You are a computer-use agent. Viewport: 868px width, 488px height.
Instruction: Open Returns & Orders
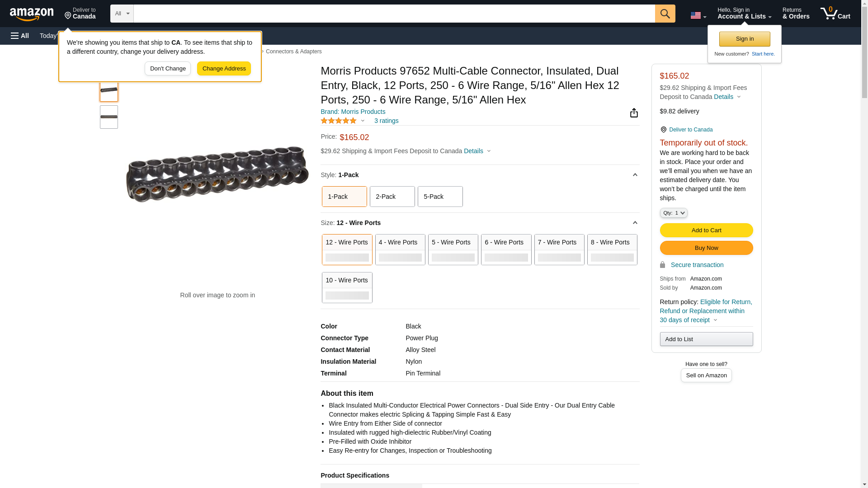point(796,14)
